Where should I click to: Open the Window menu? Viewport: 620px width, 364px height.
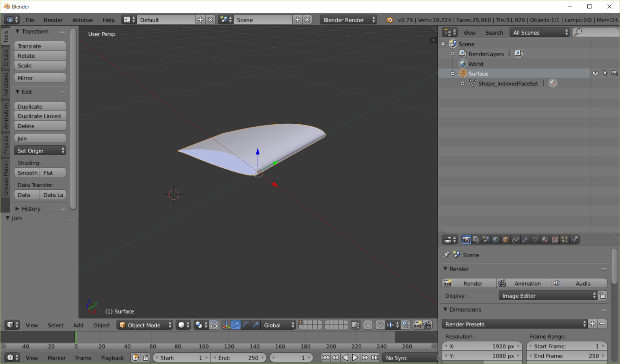tap(82, 19)
